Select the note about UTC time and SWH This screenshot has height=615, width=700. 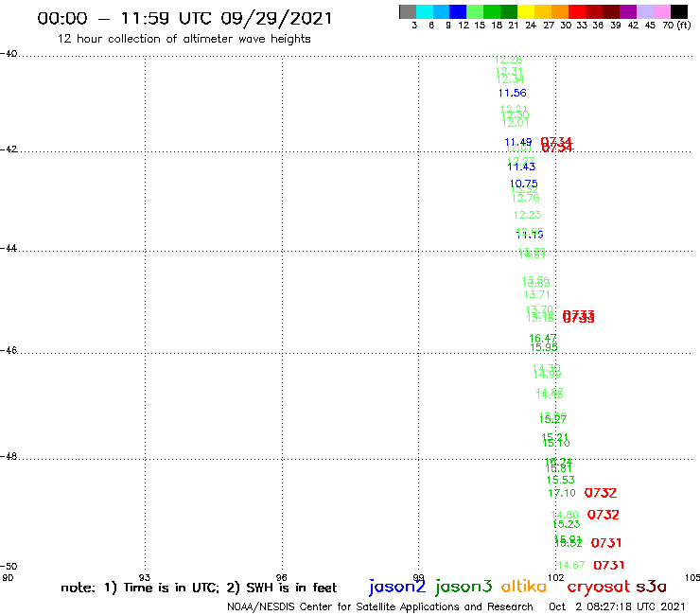(199, 588)
